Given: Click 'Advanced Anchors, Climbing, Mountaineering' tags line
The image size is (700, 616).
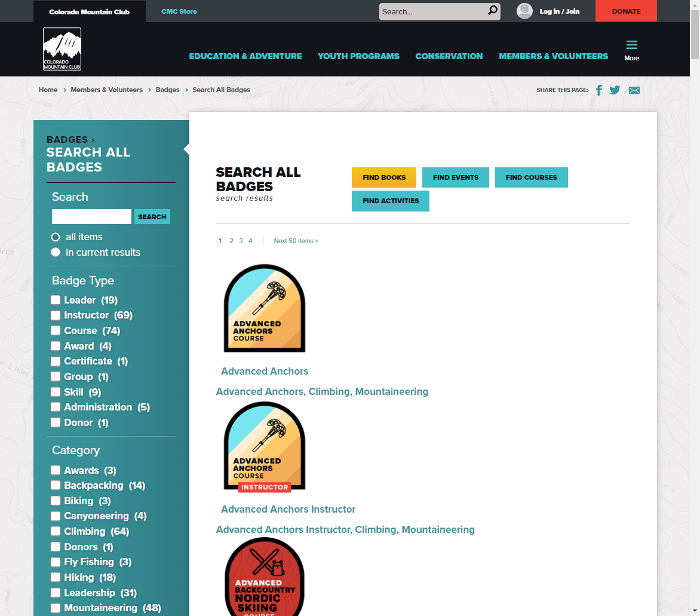Looking at the screenshot, I should coord(322,392).
